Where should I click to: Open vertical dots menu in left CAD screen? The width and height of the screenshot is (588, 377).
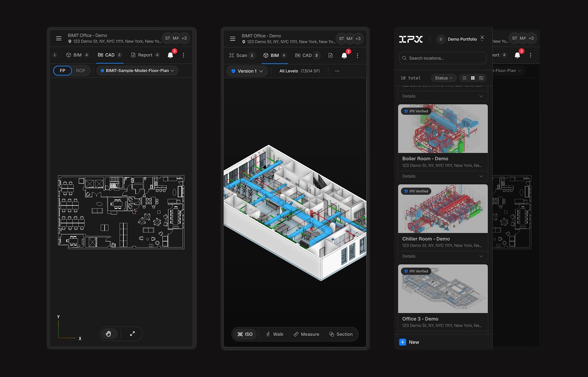[x=184, y=55]
